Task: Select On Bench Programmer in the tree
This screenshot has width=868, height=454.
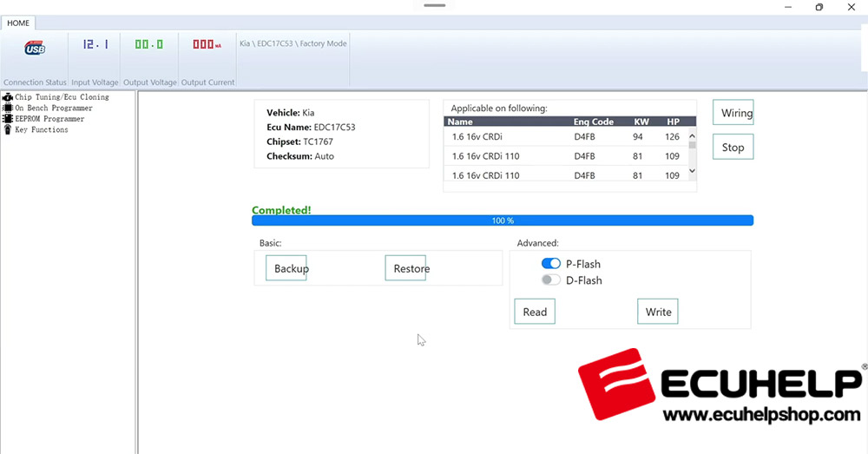Action: [x=54, y=108]
